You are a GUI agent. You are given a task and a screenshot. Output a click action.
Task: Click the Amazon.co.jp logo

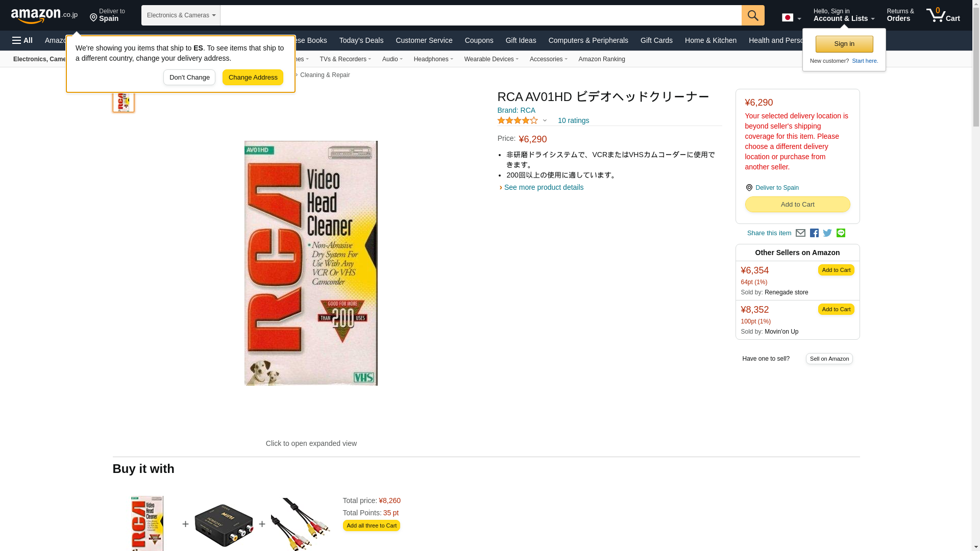click(x=44, y=15)
